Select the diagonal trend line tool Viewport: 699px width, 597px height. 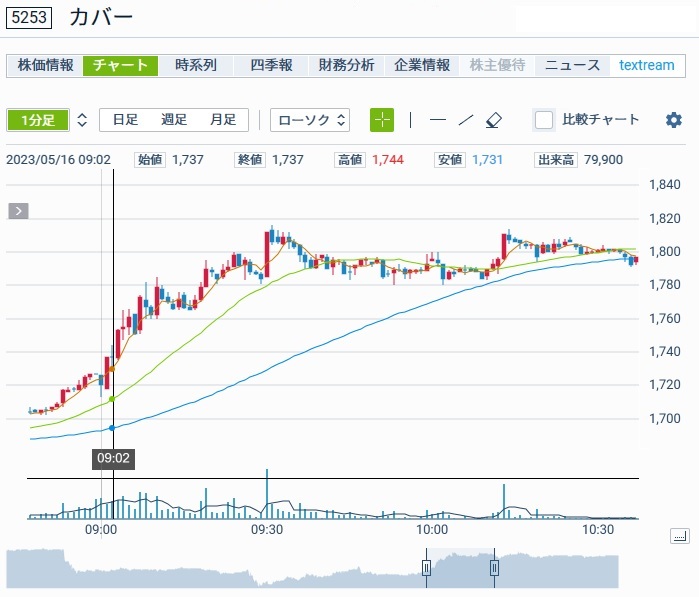pos(465,120)
